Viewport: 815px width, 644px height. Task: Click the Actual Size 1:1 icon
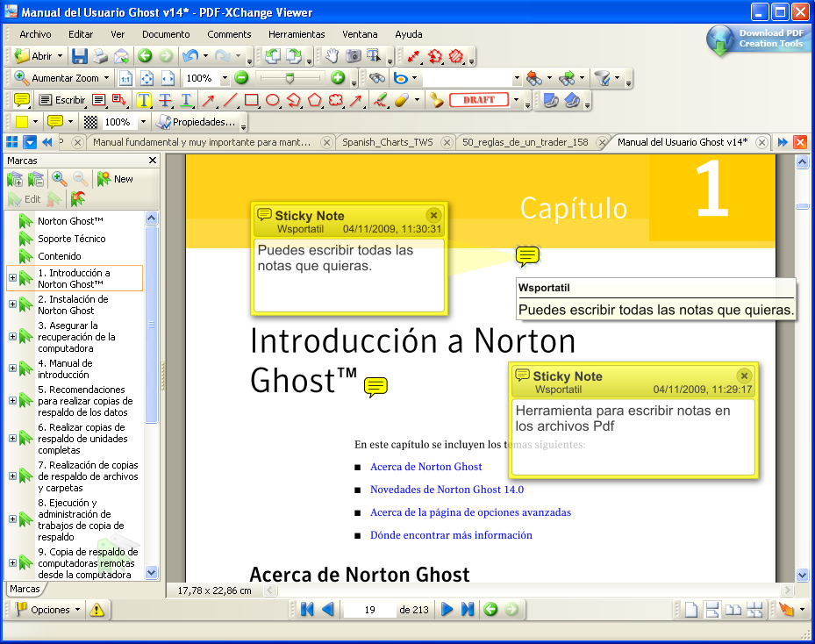click(x=125, y=78)
